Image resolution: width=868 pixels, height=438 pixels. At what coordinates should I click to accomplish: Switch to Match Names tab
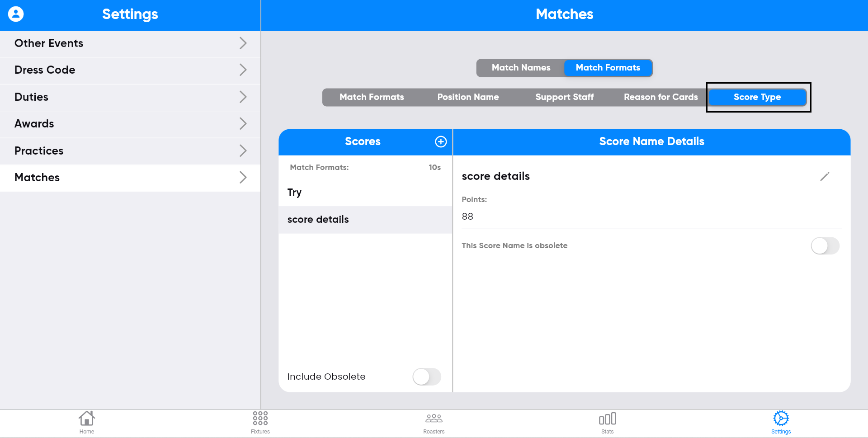(x=521, y=68)
